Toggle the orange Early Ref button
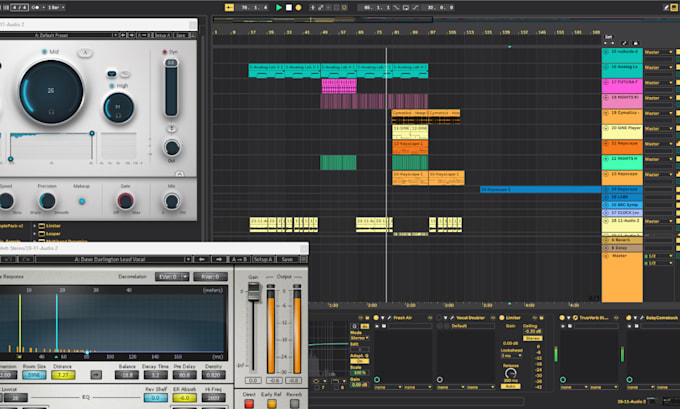Viewport: 680px width, 409px height. coord(271,404)
